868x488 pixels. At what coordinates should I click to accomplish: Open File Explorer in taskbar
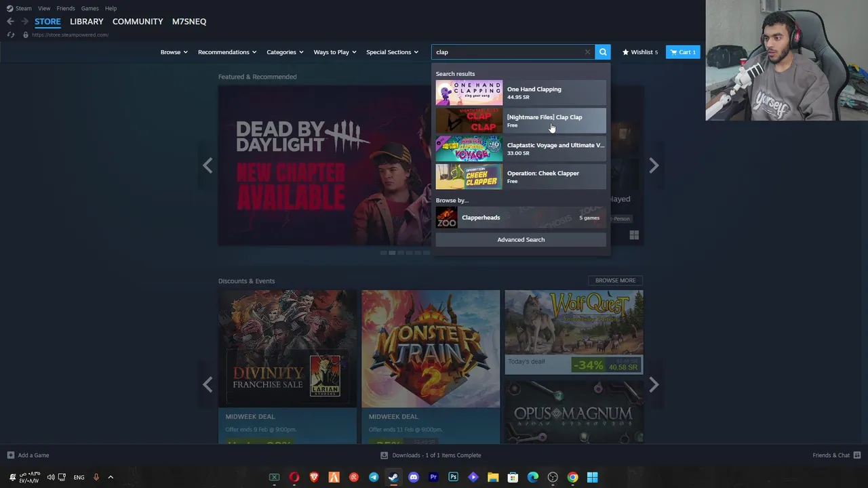pyautogui.click(x=493, y=477)
